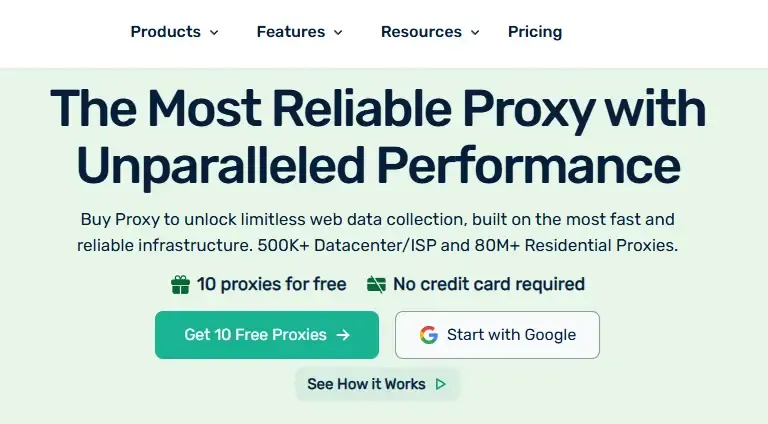Click the Google logo icon
768x424 pixels.
(429, 335)
